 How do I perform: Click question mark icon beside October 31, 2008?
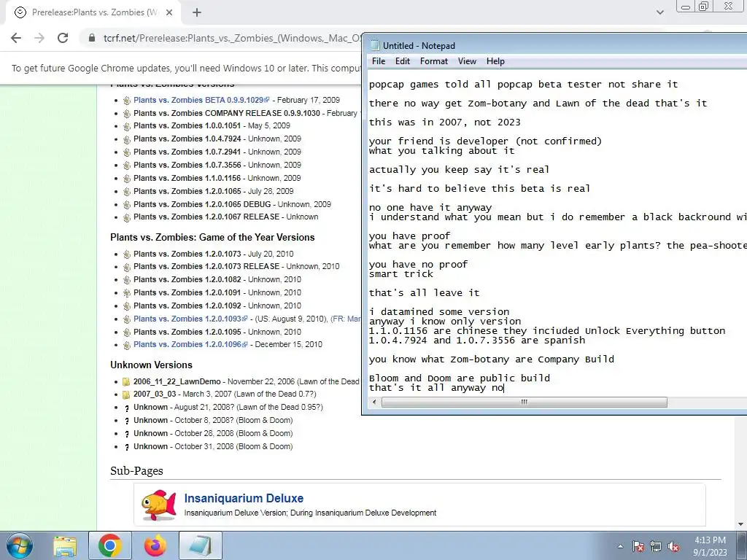coord(127,447)
